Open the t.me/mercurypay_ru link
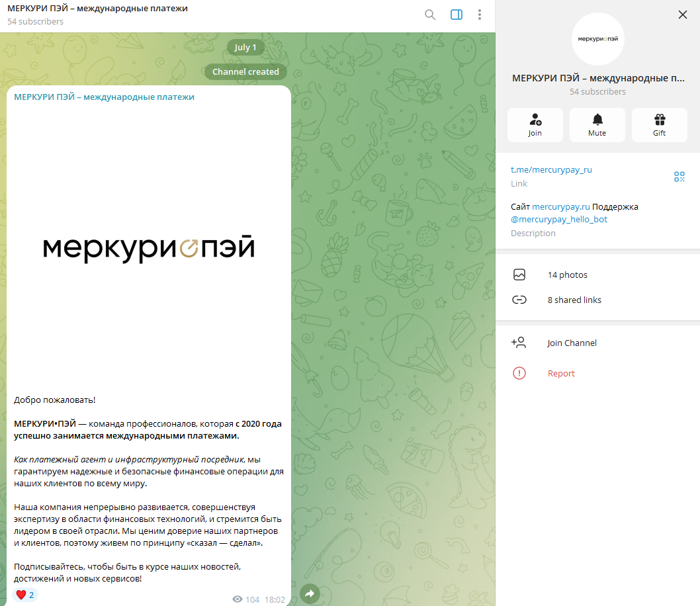 551,169
